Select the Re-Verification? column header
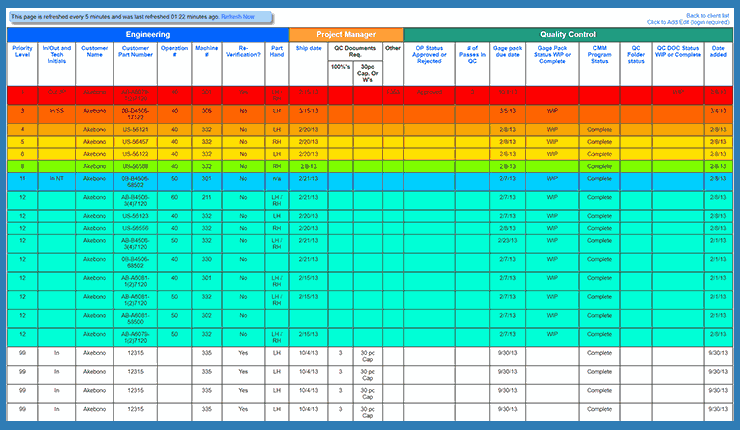The height and width of the screenshot is (430, 740). 243,51
